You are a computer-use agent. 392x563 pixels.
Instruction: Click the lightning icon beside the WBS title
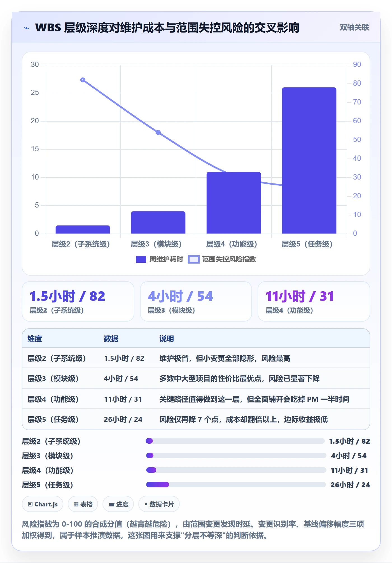coord(27,28)
